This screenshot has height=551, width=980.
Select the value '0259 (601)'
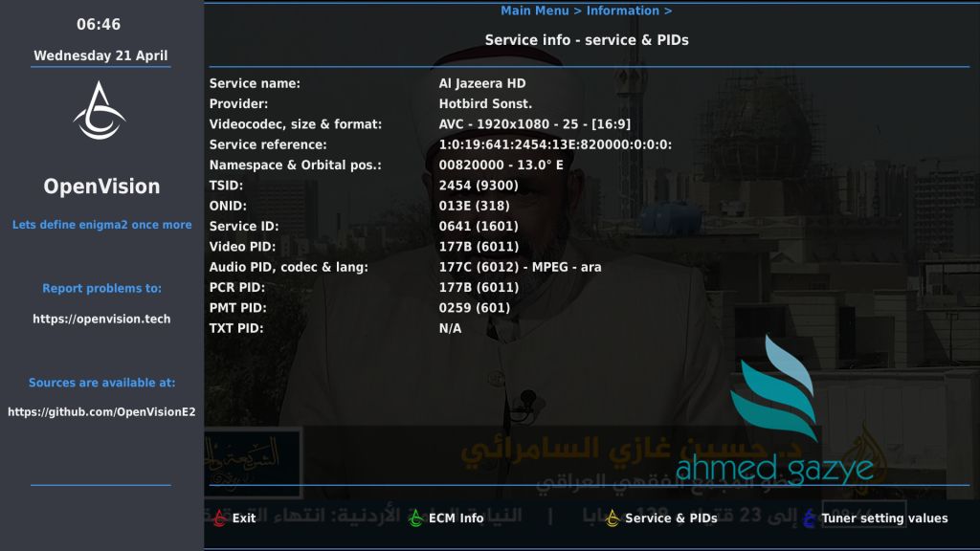[475, 308]
